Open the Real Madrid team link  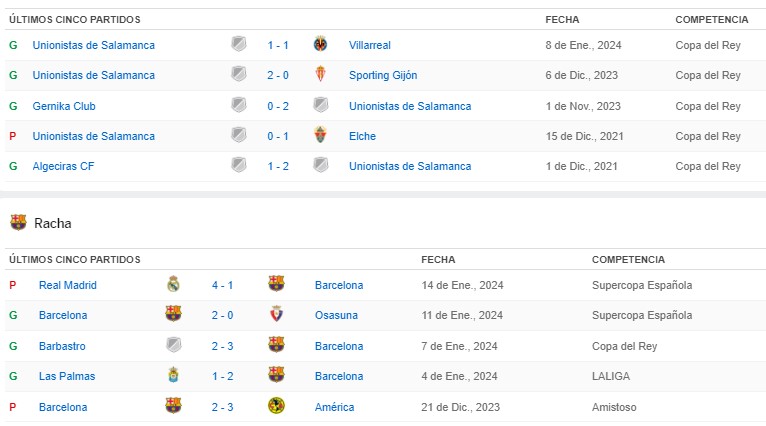[x=67, y=285]
